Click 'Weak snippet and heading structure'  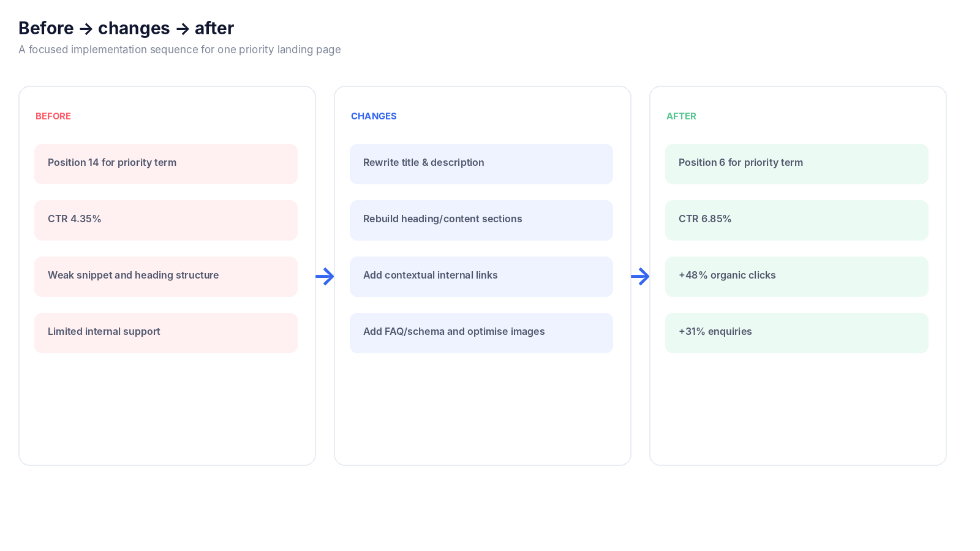click(x=166, y=277)
